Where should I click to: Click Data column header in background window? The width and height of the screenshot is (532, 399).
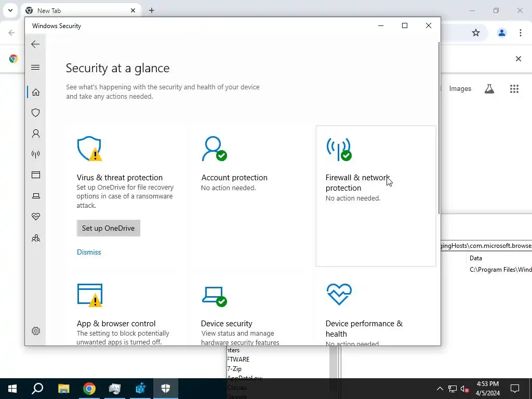(x=476, y=258)
